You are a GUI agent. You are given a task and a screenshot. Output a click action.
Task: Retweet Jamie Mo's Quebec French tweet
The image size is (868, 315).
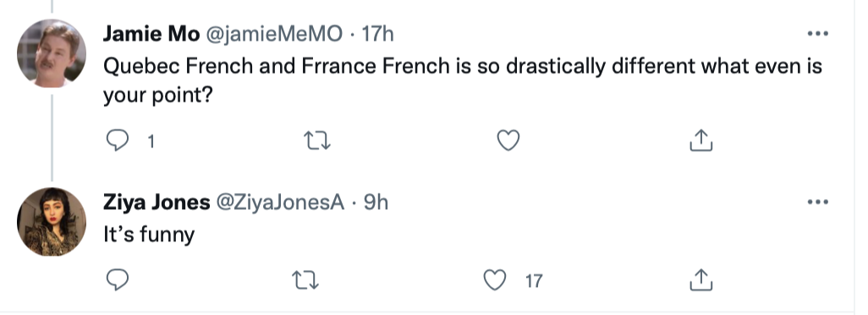pos(318,141)
